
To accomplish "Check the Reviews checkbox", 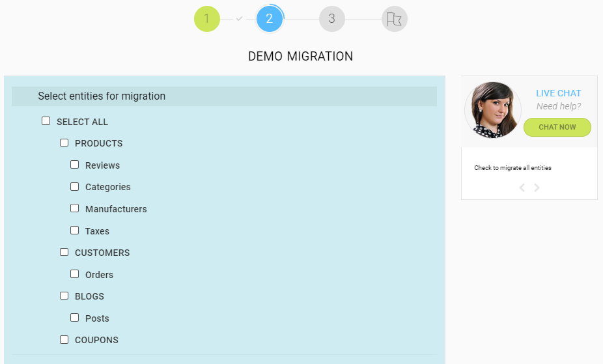I will (x=75, y=165).
